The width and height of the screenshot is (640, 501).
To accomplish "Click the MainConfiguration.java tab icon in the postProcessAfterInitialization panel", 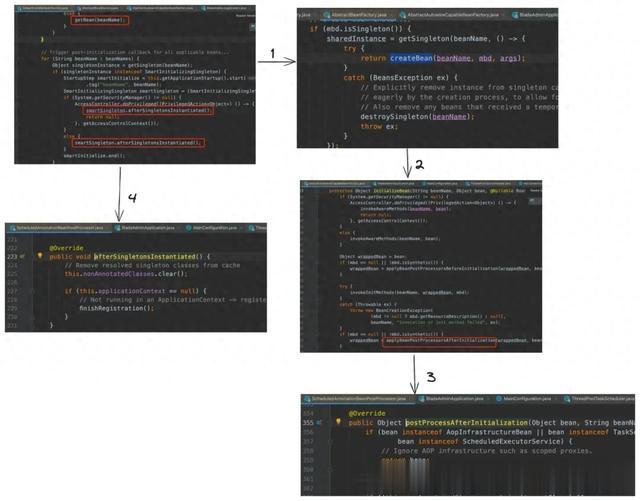I will [x=499, y=399].
